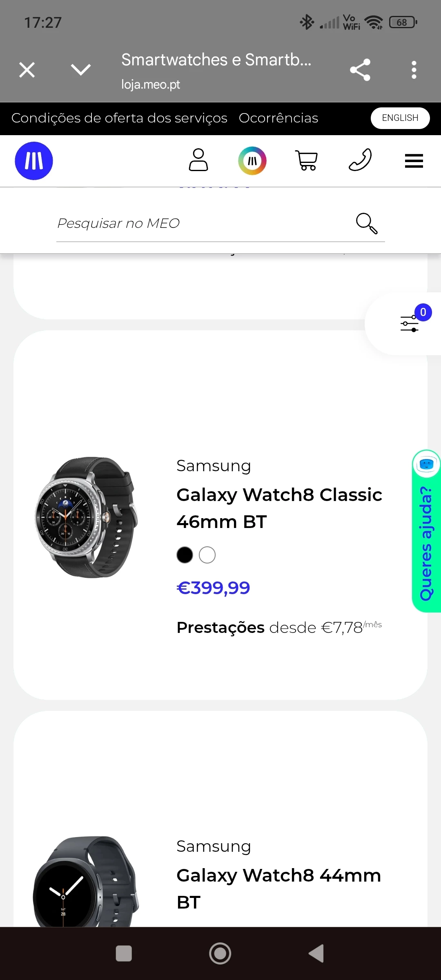Open Condições de oferta dos serviços

click(119, 118)
